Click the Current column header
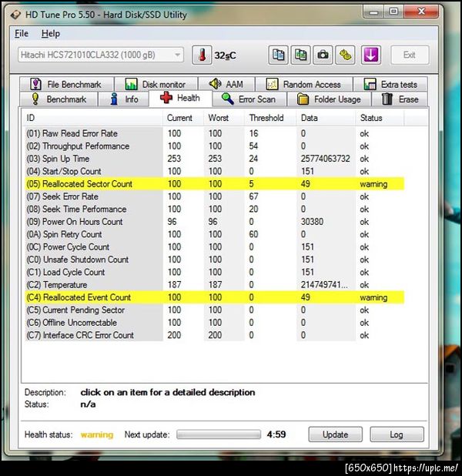462x476 pixels. coord(183,118)
